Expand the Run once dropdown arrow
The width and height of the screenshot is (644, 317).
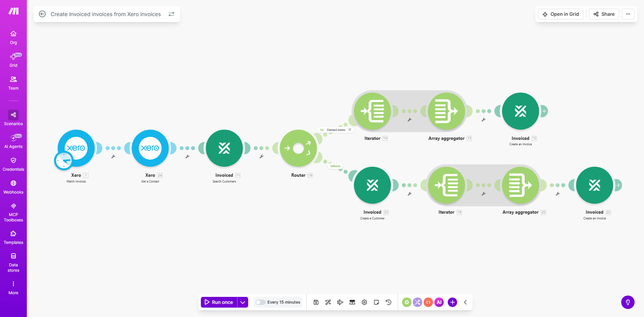pos(243,302)
